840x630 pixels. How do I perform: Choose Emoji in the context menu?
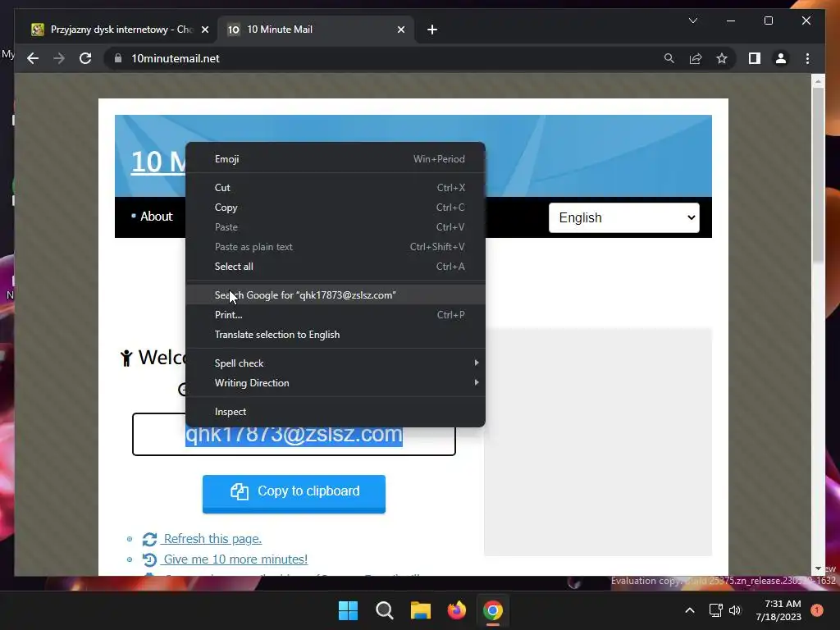click(x=336, y=159)
